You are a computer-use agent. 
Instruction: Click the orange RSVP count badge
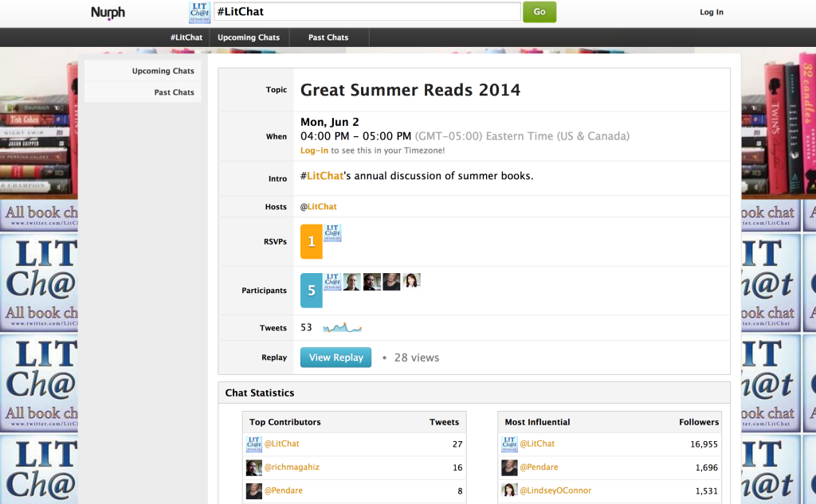tap(312, 241)
